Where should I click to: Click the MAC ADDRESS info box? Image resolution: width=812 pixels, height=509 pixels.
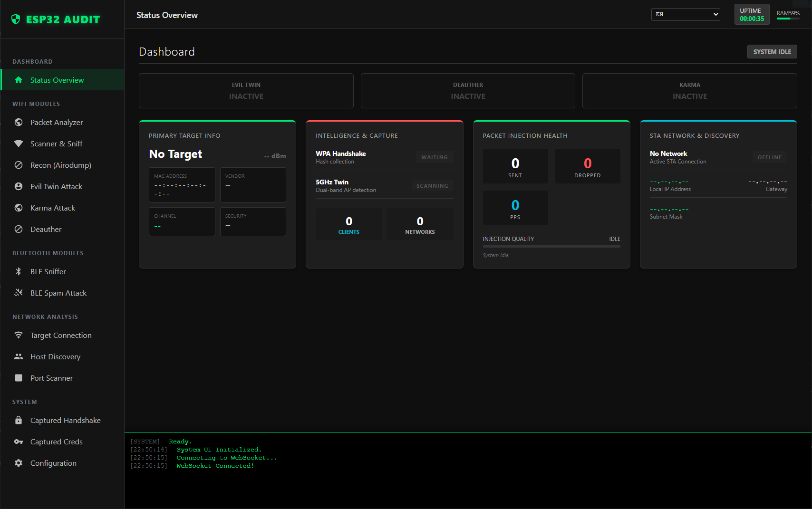pos(182,185)
